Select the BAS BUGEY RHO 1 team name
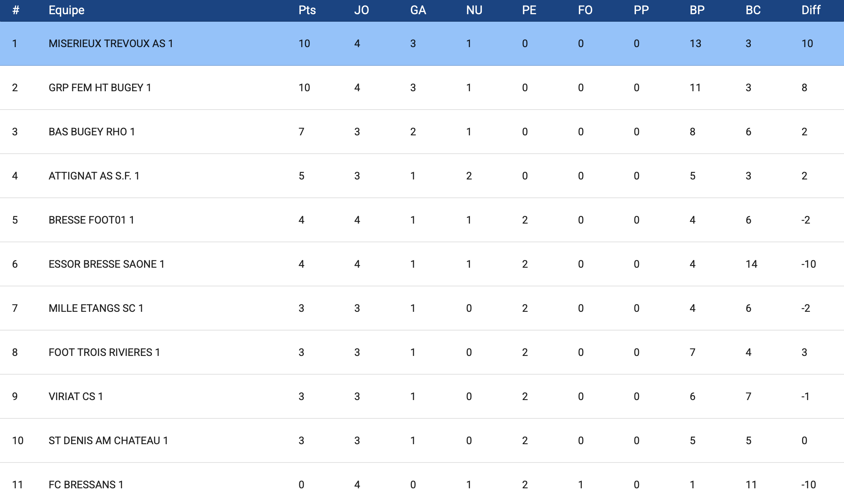The height and width of the screenshot is (504, 844). [92, 132]
